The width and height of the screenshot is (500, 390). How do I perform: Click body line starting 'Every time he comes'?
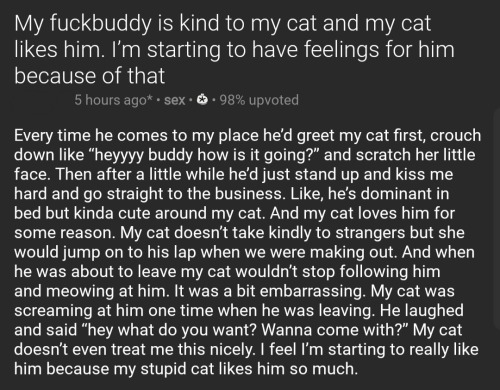coord(248,136)
